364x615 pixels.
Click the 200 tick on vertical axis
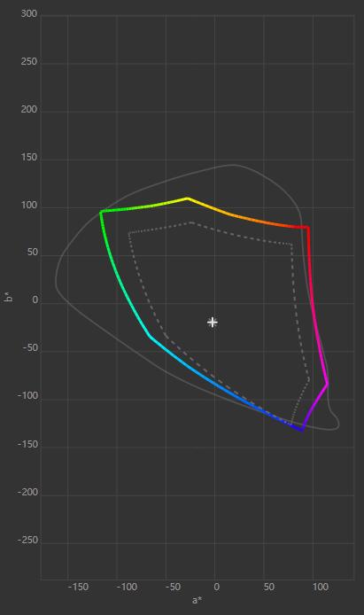(x=29, y=109)
